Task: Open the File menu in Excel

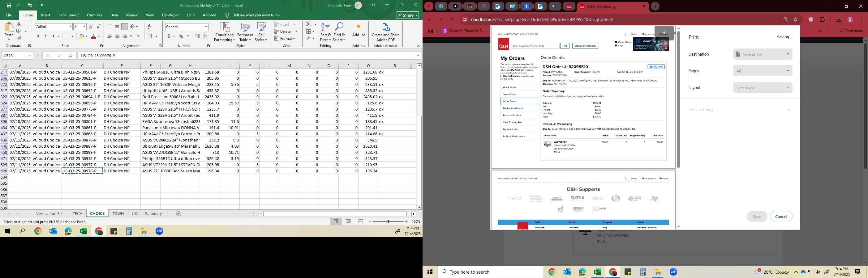Action: (x=9, y=15)
